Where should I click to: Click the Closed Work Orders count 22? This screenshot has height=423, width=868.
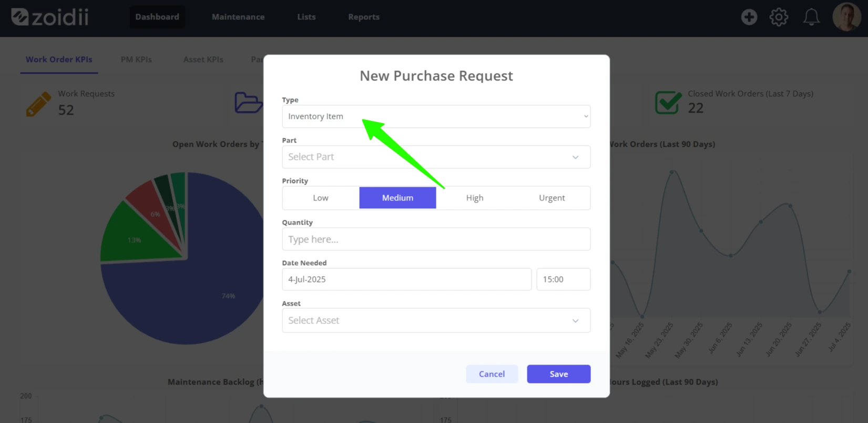point(696,108)
